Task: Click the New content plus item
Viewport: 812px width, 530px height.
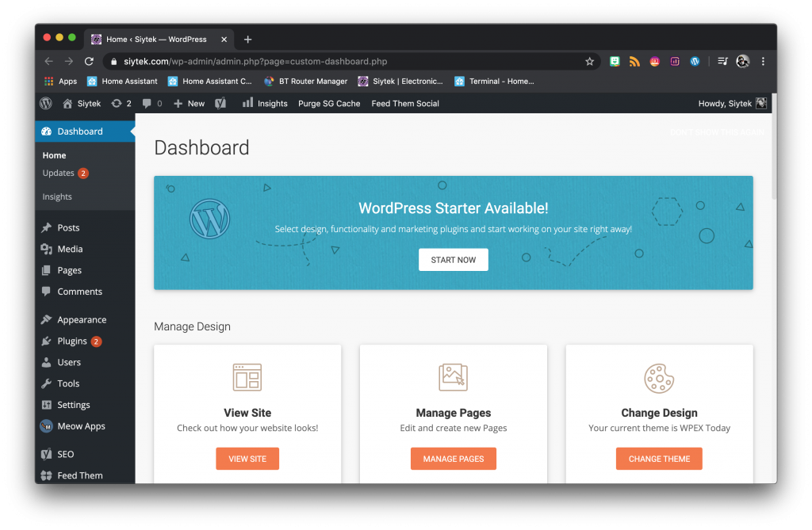Action: (189, 104)
